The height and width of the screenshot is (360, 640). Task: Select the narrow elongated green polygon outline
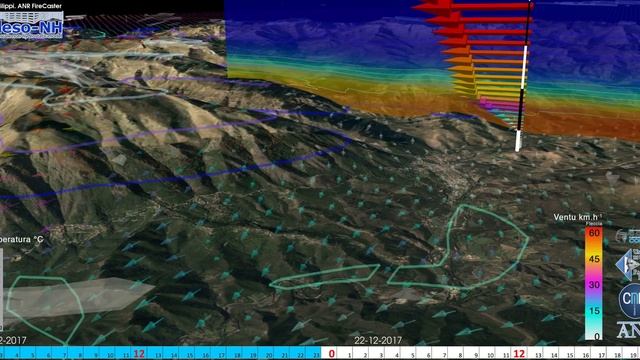[x=325, y=277]
